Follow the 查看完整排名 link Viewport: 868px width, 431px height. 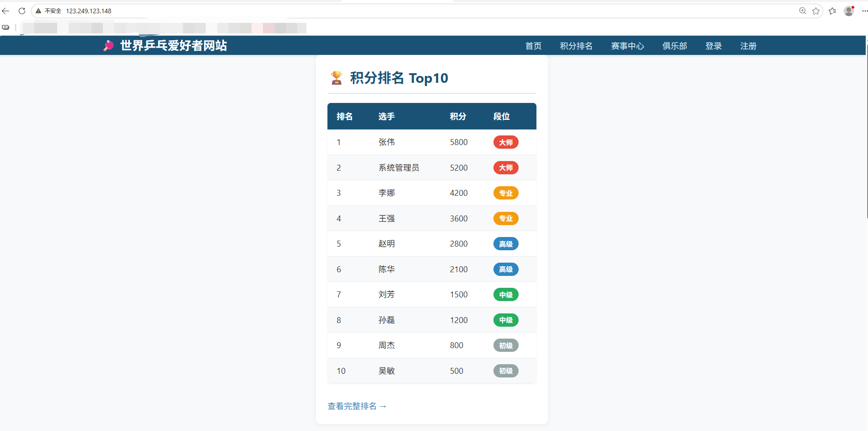click(x=357, y=406)
